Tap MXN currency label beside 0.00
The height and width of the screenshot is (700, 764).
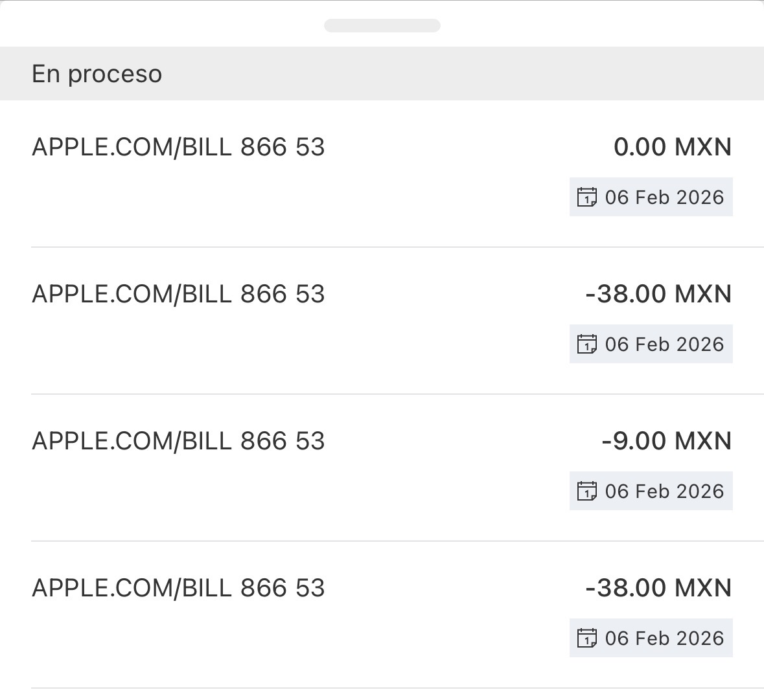pos(703,148)
